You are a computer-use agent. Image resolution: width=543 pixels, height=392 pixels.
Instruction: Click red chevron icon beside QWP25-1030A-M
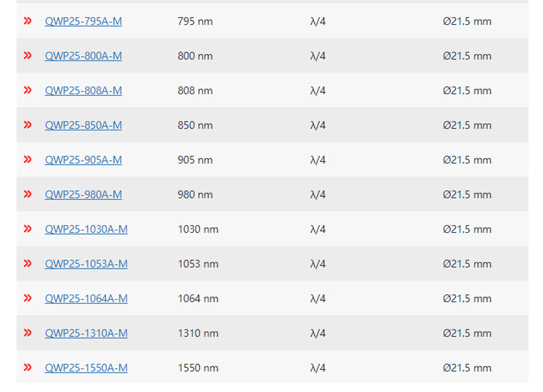pos(27,229)
